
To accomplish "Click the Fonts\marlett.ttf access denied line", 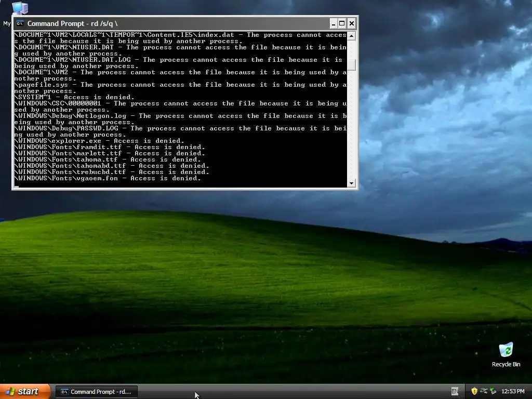I will (110, 153).
